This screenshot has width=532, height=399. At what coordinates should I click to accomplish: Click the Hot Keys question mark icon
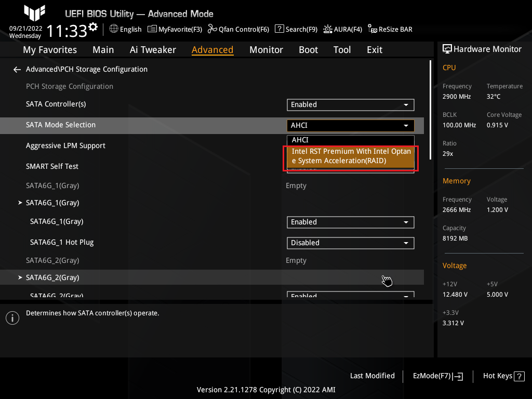(x=519, y=376)
